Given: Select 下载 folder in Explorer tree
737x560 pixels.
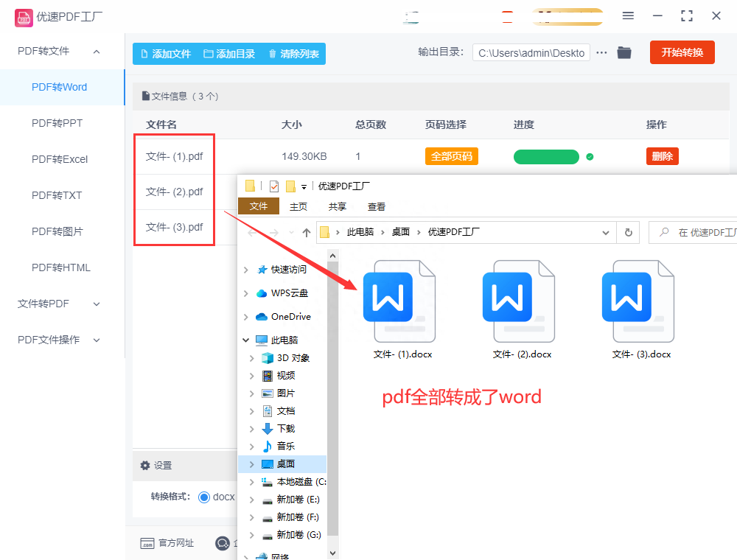Looking at the screenshot, I should tap(285, 428).
